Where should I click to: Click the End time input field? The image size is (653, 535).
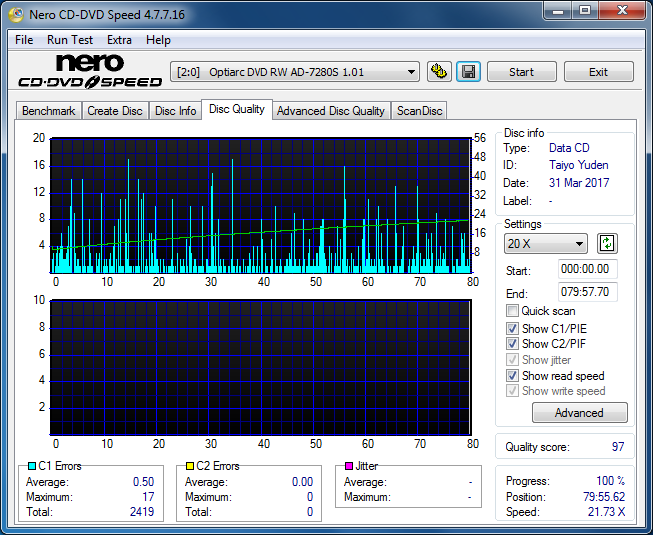tap(587, 293)
